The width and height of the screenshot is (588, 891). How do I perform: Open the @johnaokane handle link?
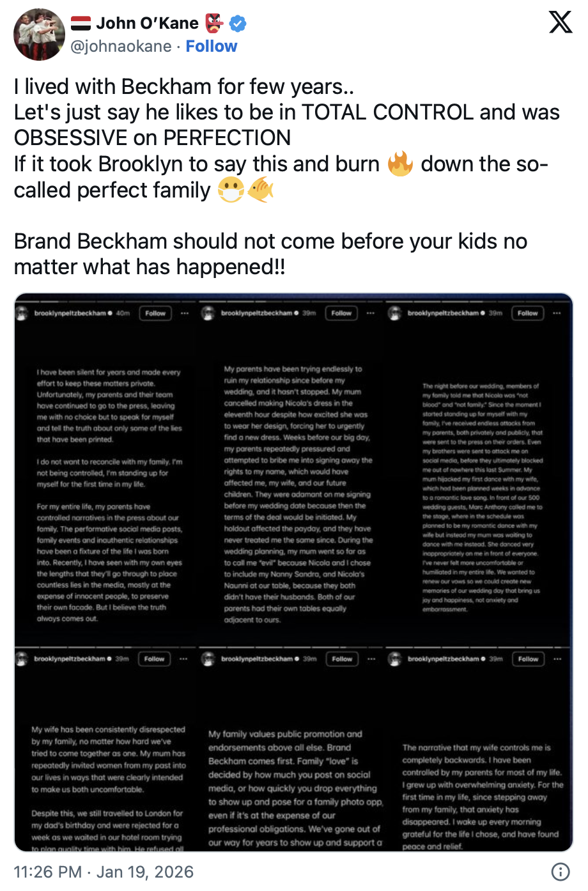[x=121, y=47]
